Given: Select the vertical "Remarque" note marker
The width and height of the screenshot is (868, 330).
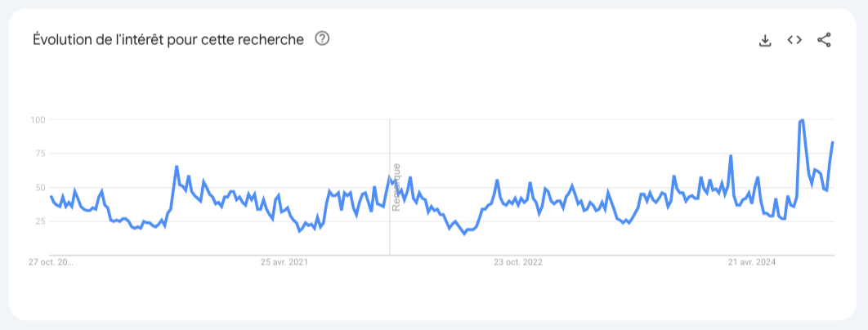Looking at the screenshot, I should (x=396, y=186).
